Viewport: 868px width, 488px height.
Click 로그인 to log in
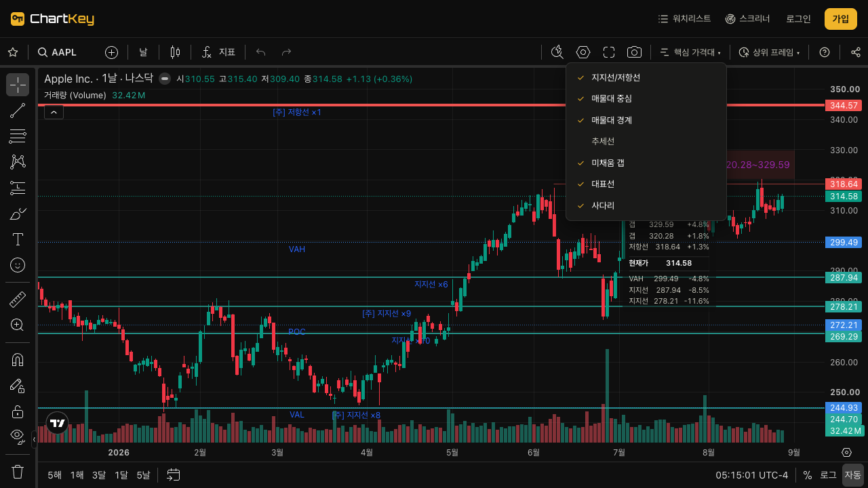tap(798, 19)
